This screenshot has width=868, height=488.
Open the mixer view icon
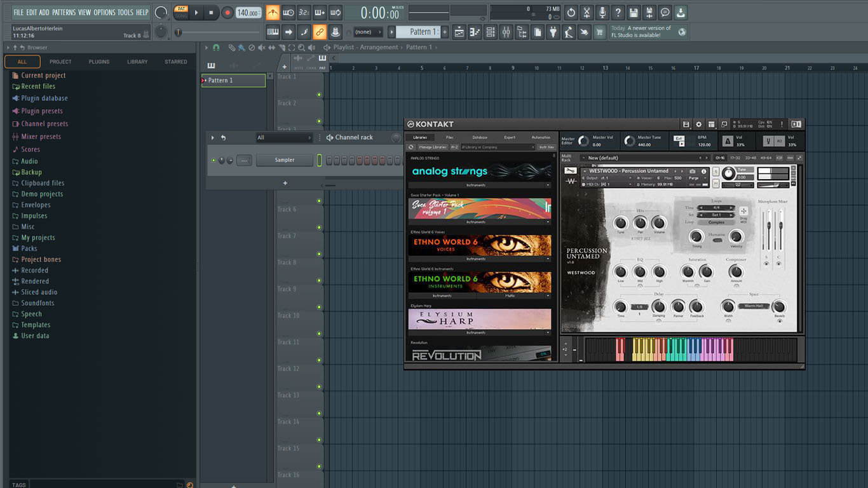(506, 32)
